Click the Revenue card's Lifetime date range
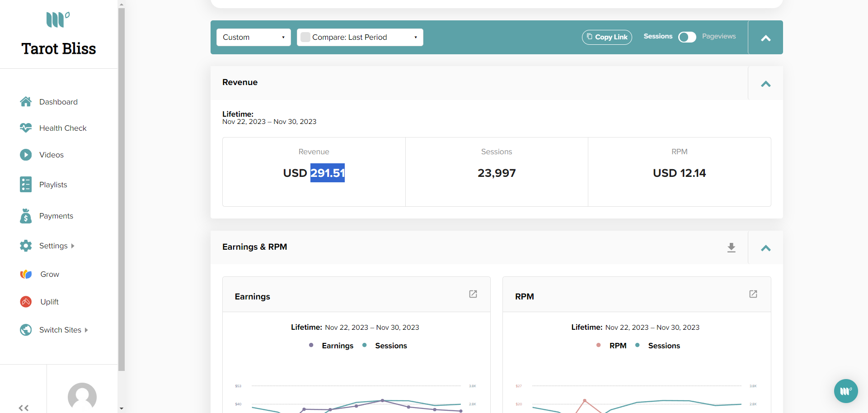Screen dimensions: 868x413 click(269, 122)
